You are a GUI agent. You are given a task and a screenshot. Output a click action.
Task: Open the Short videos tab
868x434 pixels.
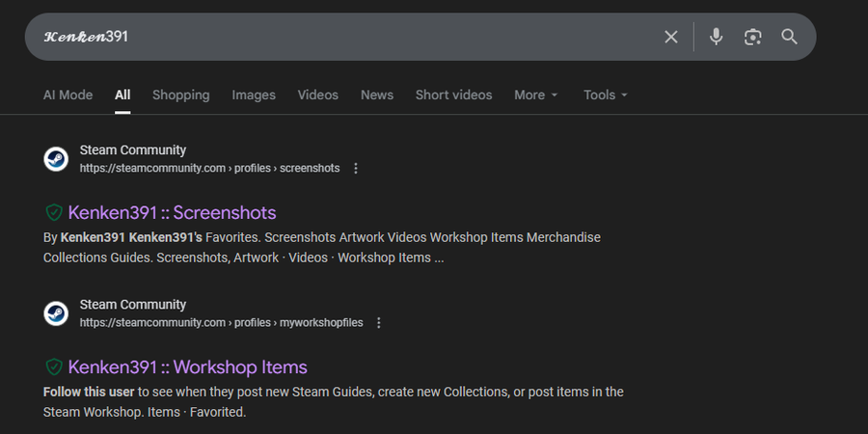point(453,95)
